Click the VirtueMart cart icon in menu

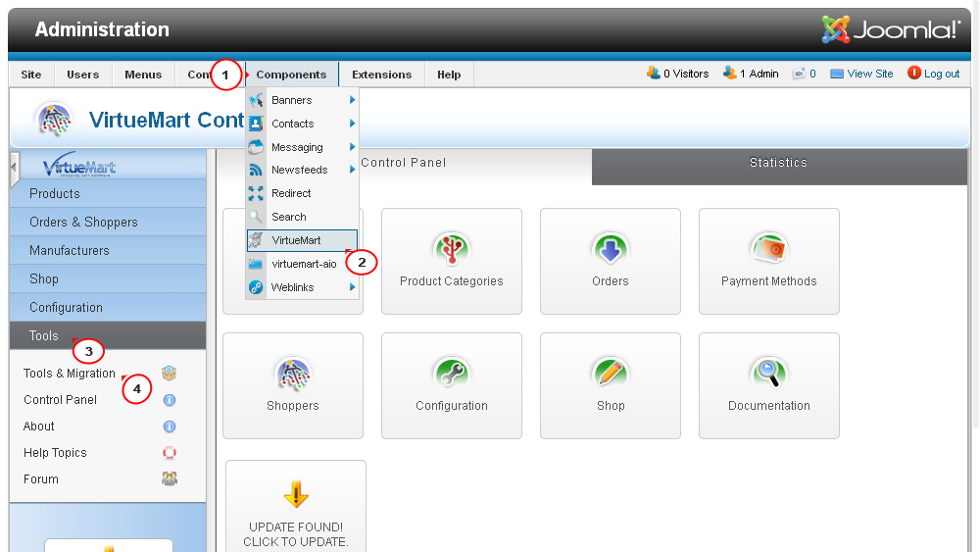256,240
